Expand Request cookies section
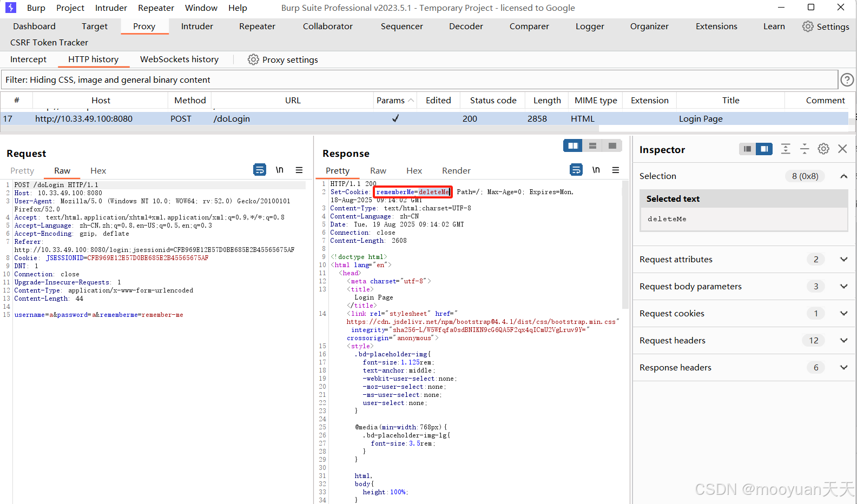 (x=843, y=314)
